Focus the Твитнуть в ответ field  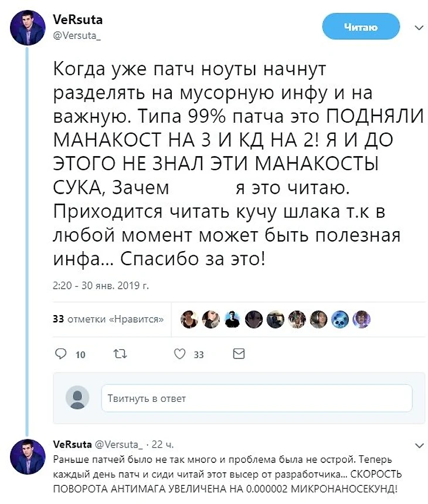coord(256,398)
